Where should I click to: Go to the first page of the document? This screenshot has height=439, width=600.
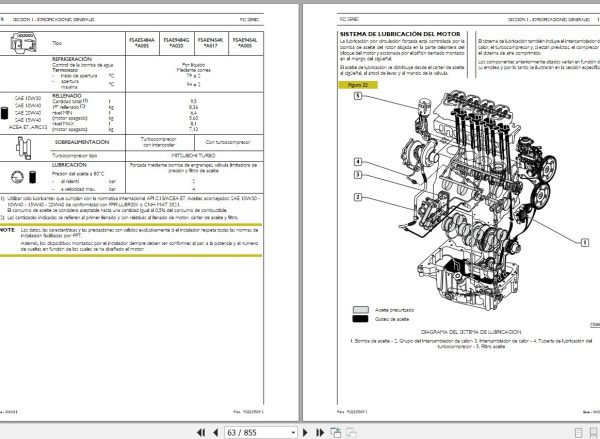201,432
